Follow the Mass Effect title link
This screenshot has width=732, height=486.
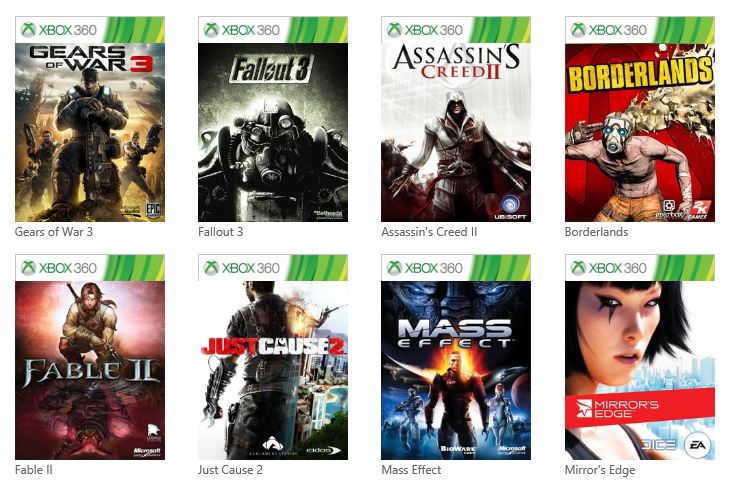click(x=411, y=470)
